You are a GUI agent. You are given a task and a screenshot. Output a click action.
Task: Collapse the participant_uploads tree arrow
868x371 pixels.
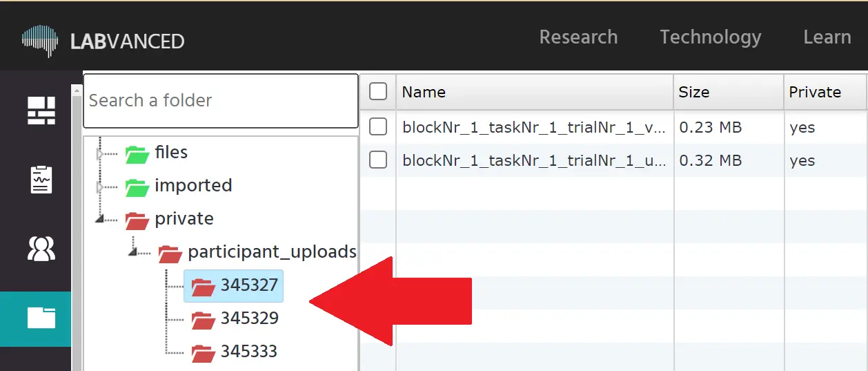pos(133,251)
